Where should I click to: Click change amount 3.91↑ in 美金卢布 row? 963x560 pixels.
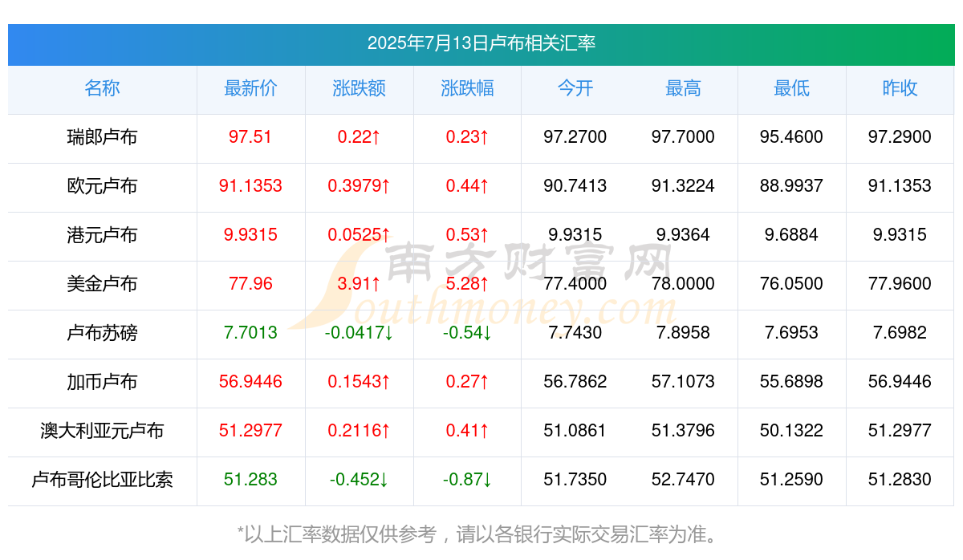pyautogui.click(x=359, y=284)
